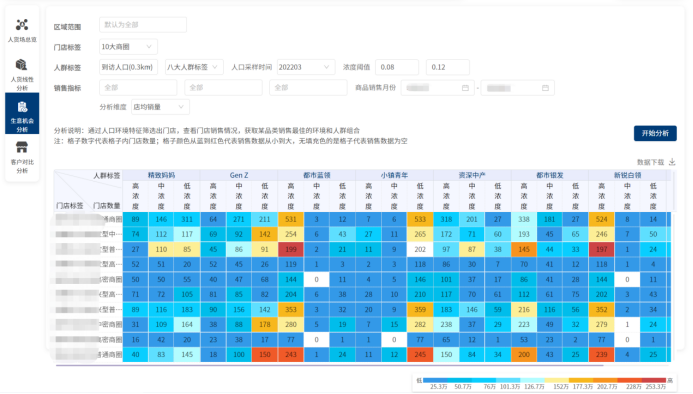Click the heatmap cell showing 265

(420, 234)
